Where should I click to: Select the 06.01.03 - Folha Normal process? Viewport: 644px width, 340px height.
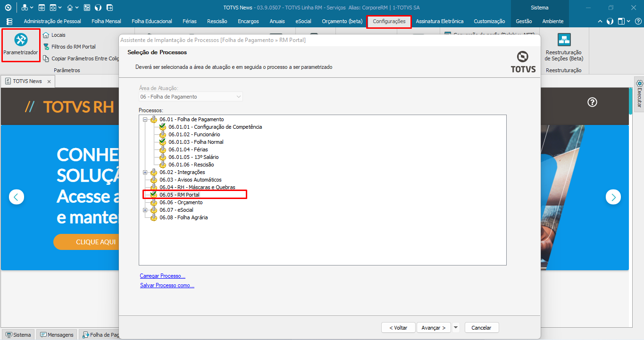point(196,142)
